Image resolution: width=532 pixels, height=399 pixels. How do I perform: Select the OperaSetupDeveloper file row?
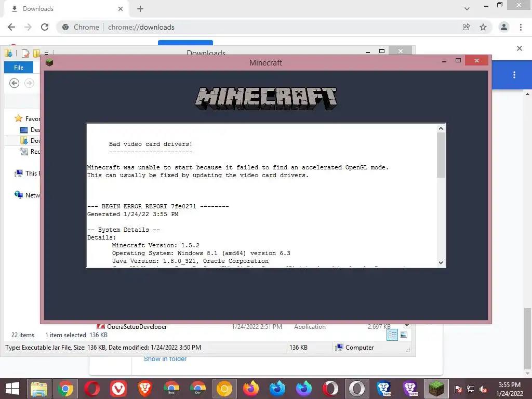(244, 326)
